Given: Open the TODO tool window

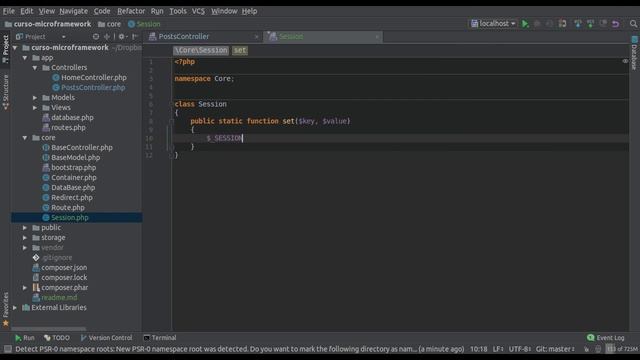Looking at the screenshot, I should (x=57, y=338).
